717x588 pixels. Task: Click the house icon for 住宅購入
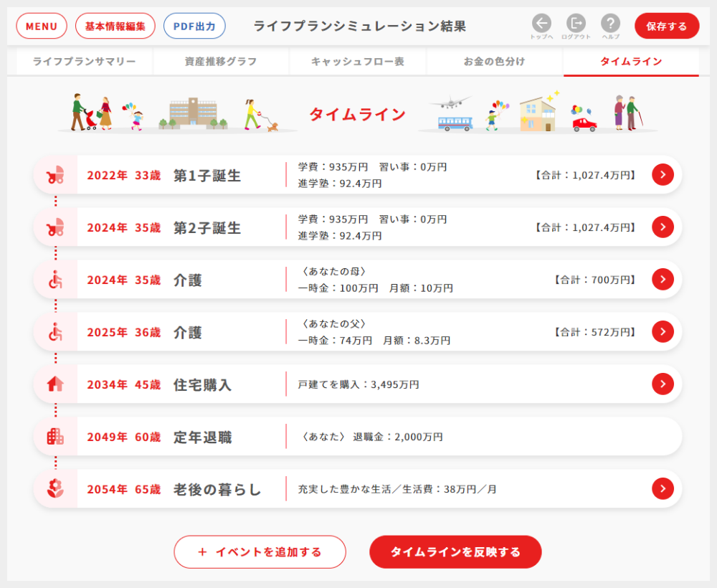[55, 384]
